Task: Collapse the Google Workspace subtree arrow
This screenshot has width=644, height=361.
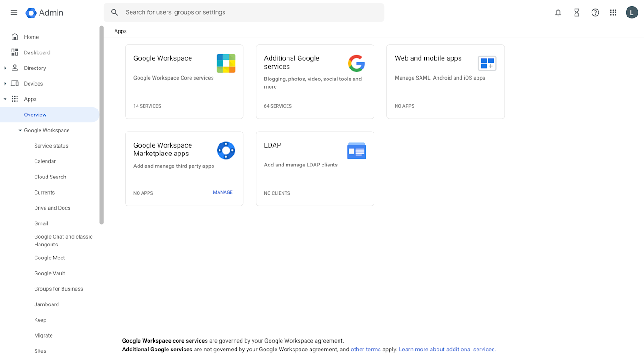Action: click(x=20, y=130)
